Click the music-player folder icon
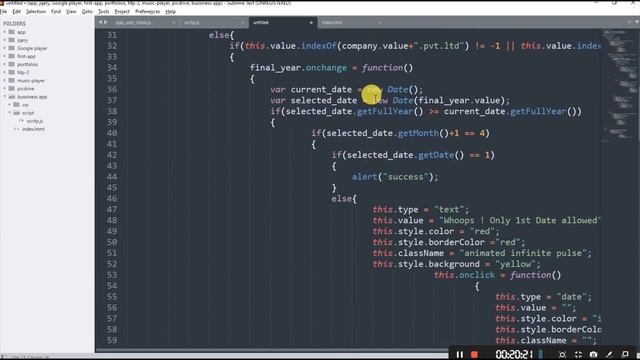640x360 pixels. [11, 80]
